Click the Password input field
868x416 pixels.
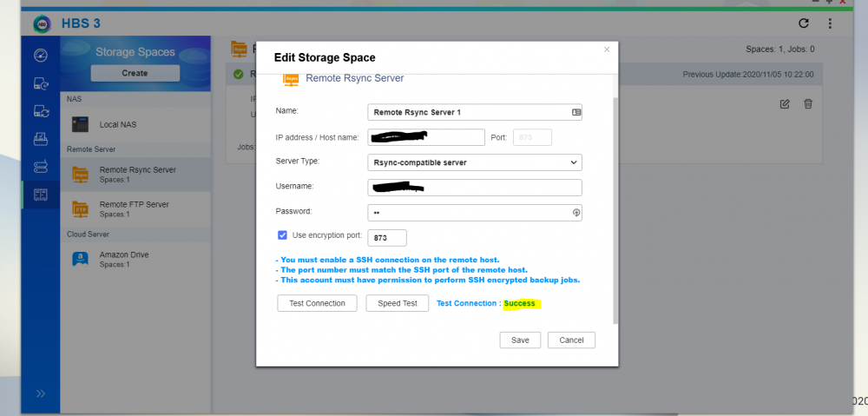coord(475,213)
